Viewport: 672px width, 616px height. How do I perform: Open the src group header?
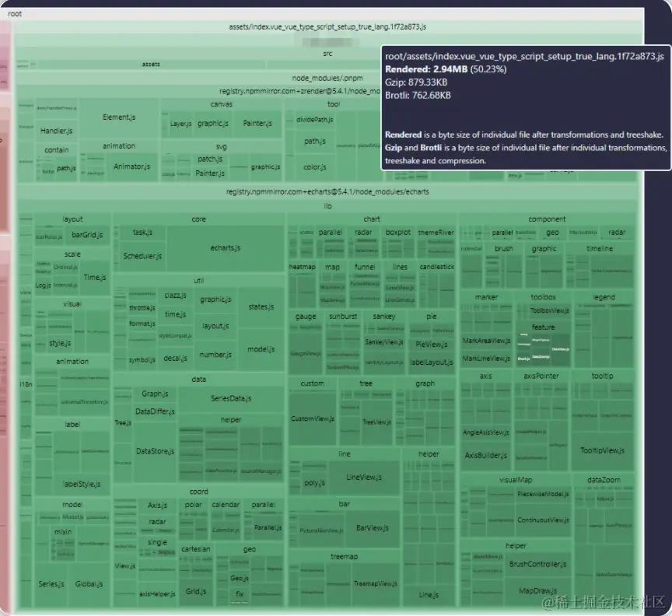tap(327, 54)
